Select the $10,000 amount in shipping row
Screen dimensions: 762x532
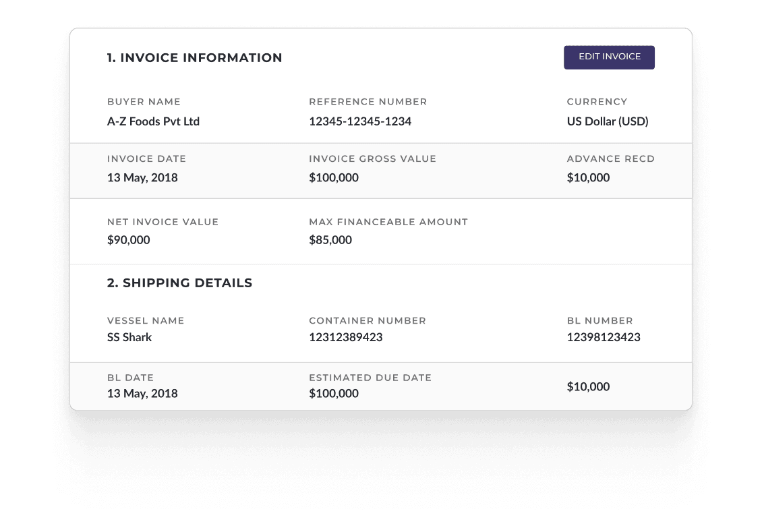588,386
